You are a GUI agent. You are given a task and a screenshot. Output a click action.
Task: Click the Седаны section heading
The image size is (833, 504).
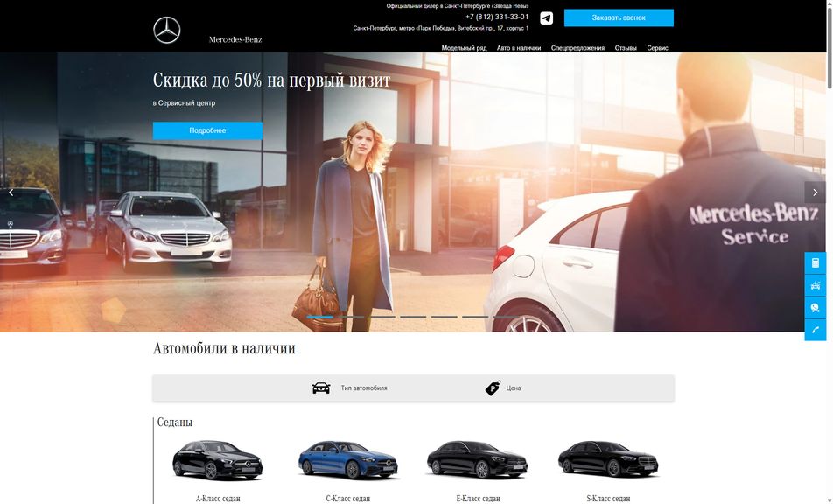coord(175,423)
